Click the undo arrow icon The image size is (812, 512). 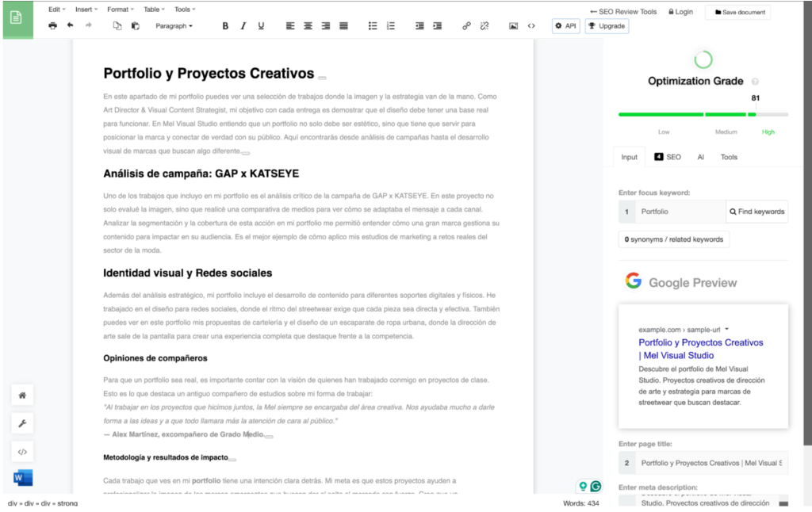[71, 26]
